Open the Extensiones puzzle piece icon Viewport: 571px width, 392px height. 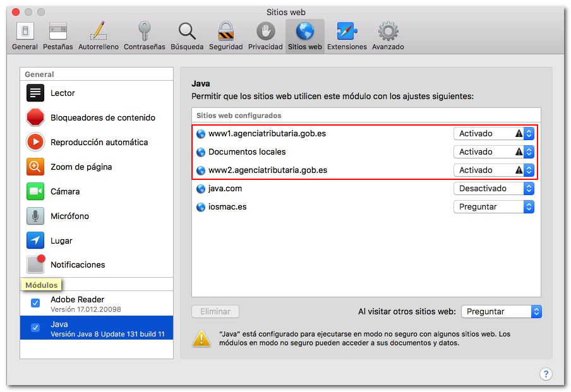[x=347, y=32]
